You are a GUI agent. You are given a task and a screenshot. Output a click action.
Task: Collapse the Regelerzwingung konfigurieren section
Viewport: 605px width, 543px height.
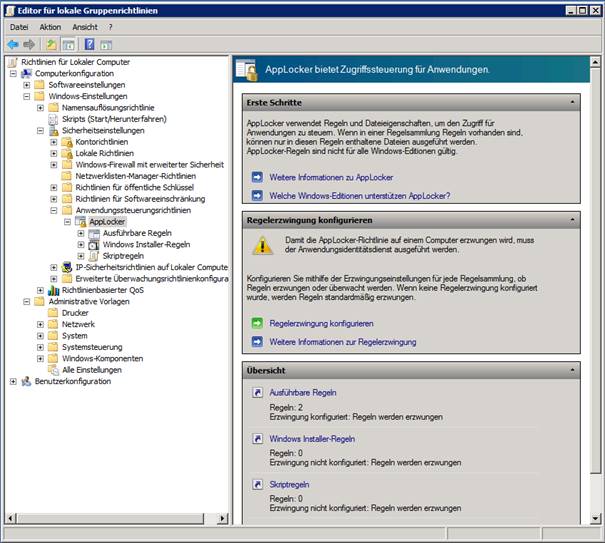click(572, 220)
